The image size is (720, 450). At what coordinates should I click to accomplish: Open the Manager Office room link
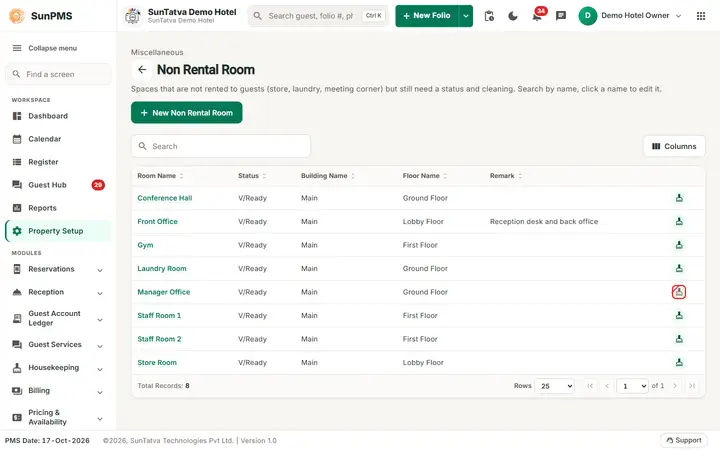(163, 292)
